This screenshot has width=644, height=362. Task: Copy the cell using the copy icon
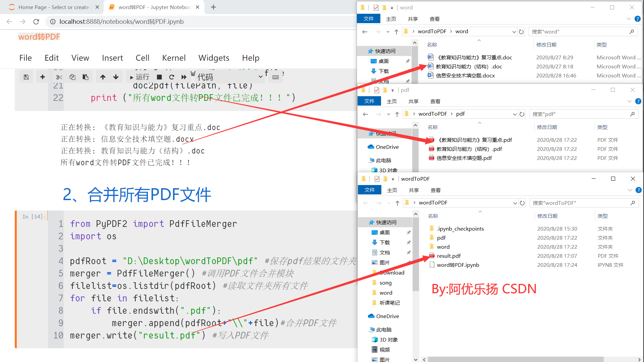tap(72, 76)
